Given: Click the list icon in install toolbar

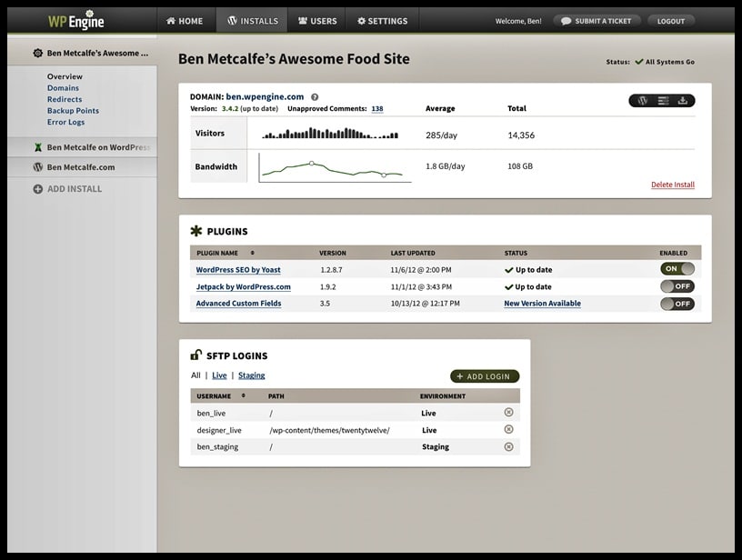Looking at the screenshot, I should [x=663, y=100].
